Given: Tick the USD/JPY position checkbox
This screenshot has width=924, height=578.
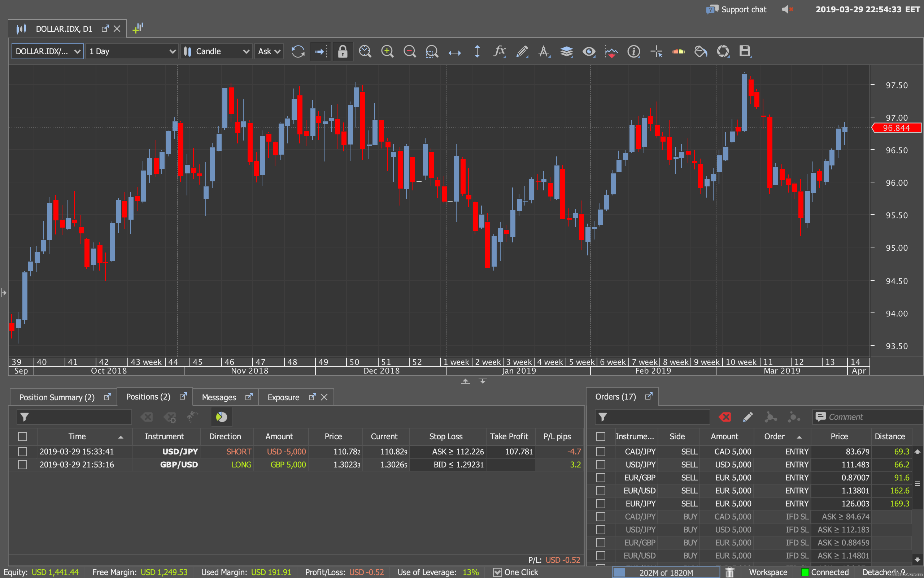Looking at the screenshot, I should (22, 452).
